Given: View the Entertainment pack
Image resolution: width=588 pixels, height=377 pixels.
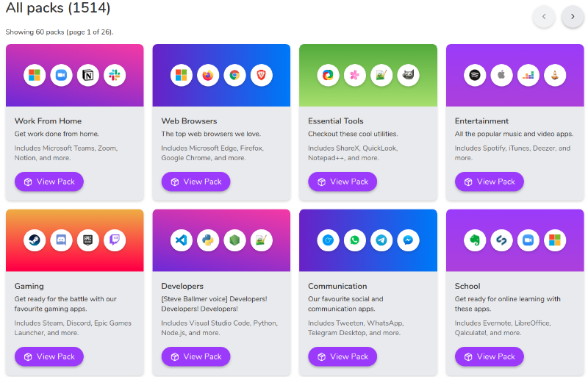Looking at the screenshot, I should [490, 182].
